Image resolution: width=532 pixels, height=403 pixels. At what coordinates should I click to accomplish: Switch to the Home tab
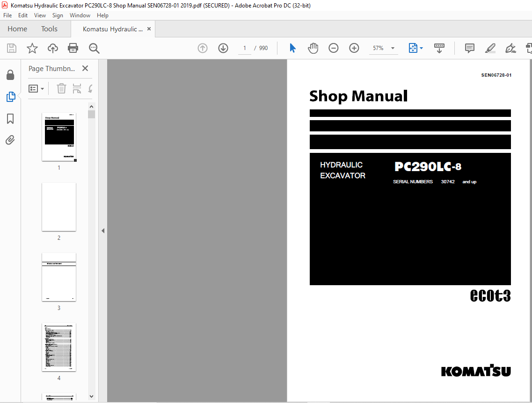(17, 29)
